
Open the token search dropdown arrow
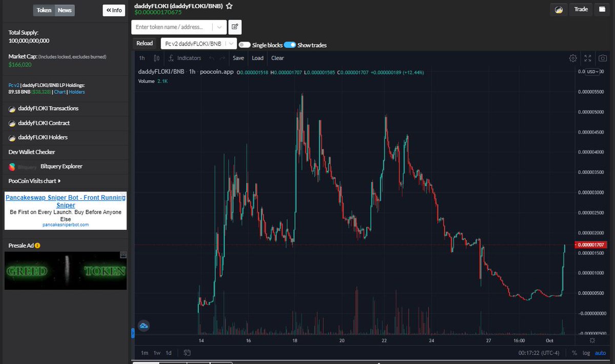(x=219, y=27)
